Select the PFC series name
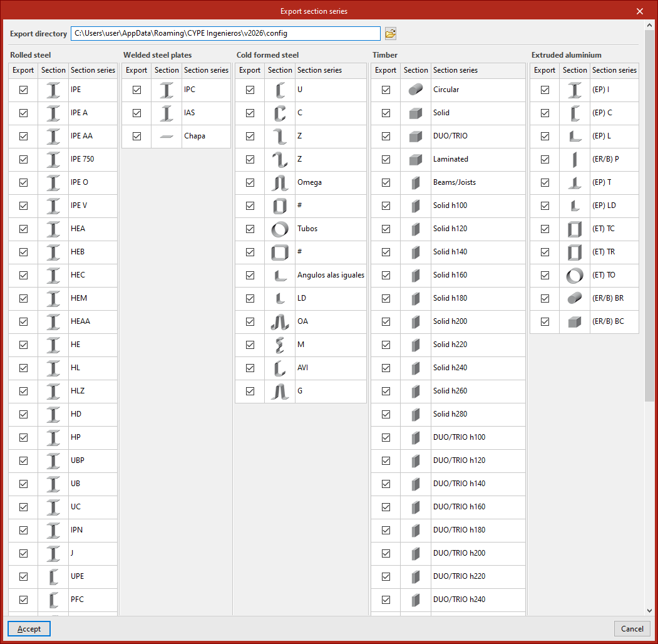Screen dimensions: 658x644 point(77,600)
